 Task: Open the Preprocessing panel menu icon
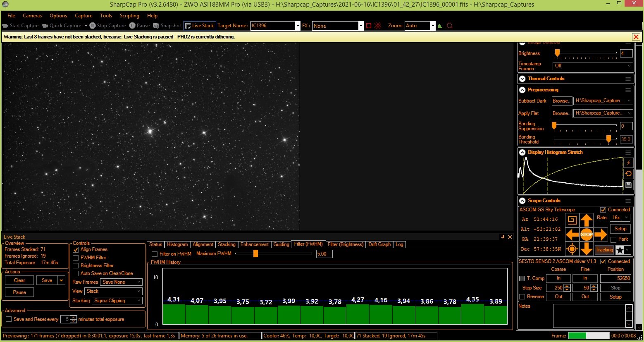tap(628, 90)
